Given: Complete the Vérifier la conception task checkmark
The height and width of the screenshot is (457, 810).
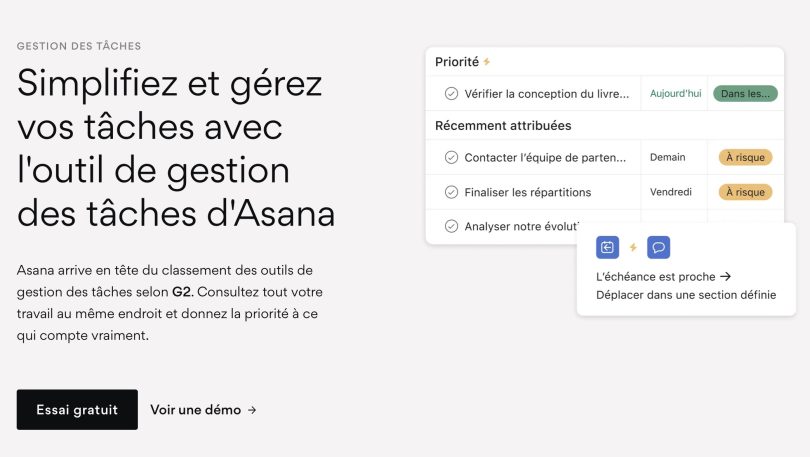Looking at the screenshot, I should [x=451, y=93].
